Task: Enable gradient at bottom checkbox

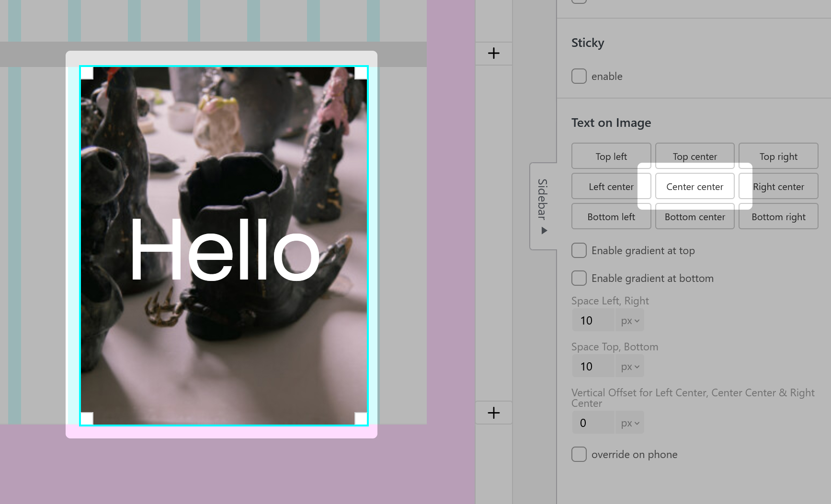Action: tap(579, 278)
